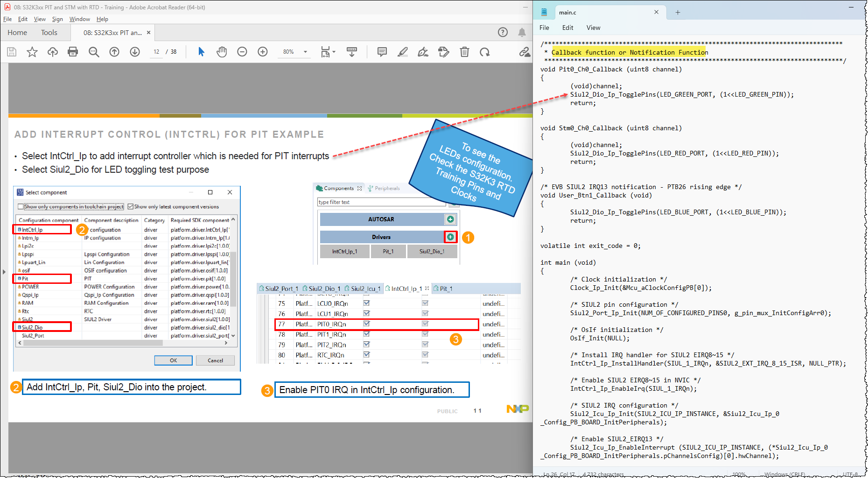
Task: Open Notepad's View menu
Action: 593,28
